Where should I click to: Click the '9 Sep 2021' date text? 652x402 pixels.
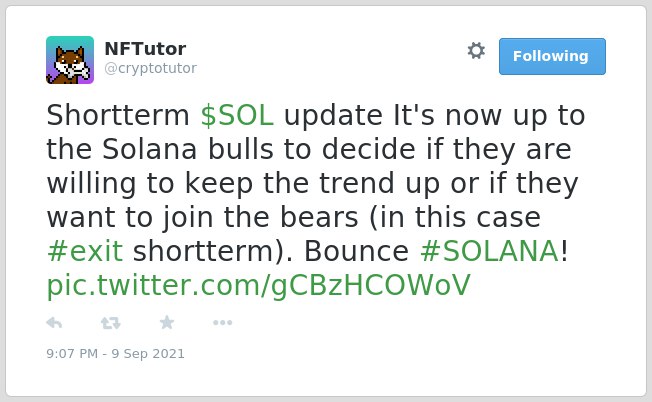[x=148, y=354]
